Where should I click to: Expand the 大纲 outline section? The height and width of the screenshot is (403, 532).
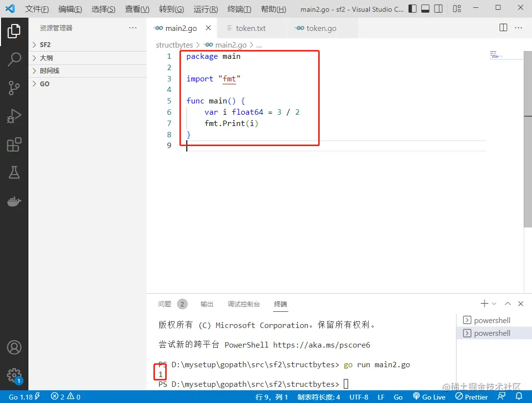click(88, 58)
